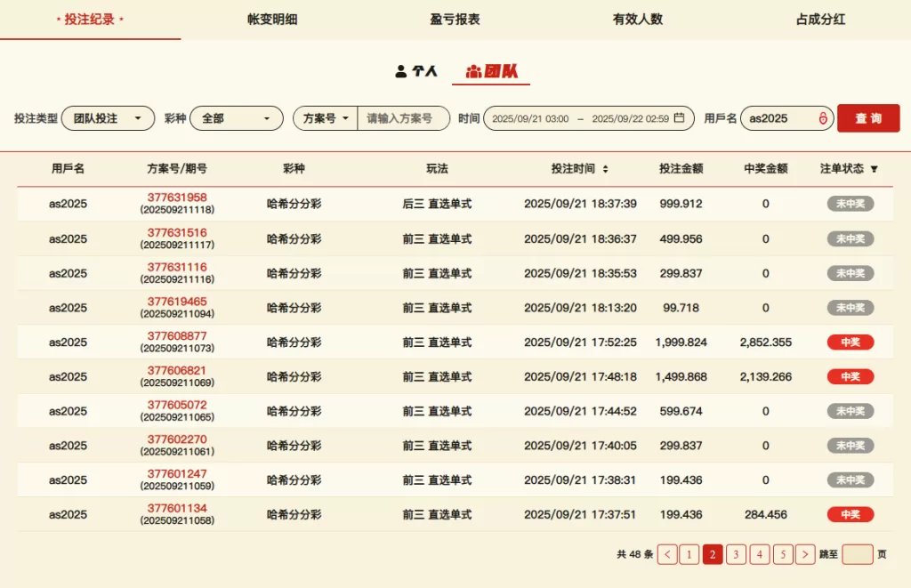Click the 请输入方案号 input field
Screen dimensions: 911x588
403,118
